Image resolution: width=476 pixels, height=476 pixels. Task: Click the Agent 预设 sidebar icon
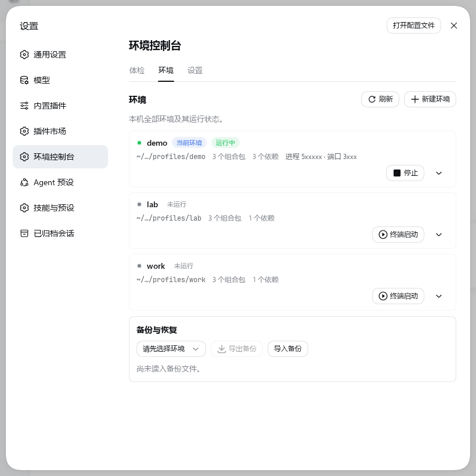24,182
